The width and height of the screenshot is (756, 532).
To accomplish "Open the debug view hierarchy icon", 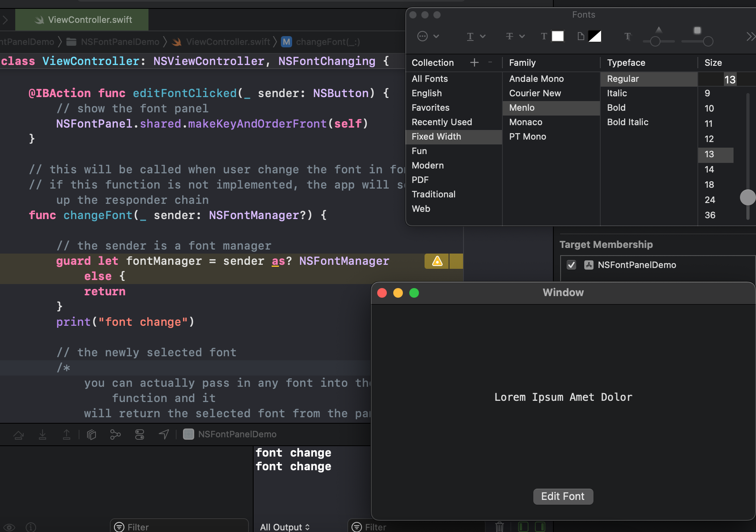I will point(91,435).
